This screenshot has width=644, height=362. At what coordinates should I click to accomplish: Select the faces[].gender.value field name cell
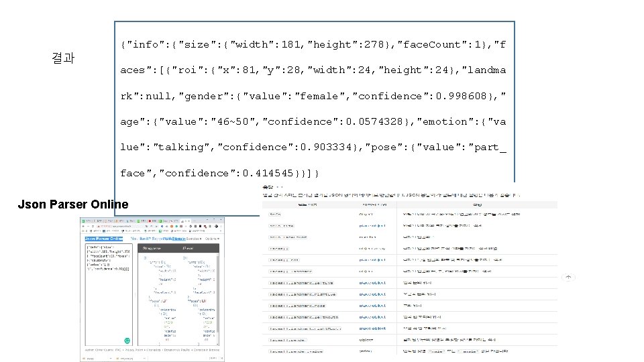(x=296, y=351)
